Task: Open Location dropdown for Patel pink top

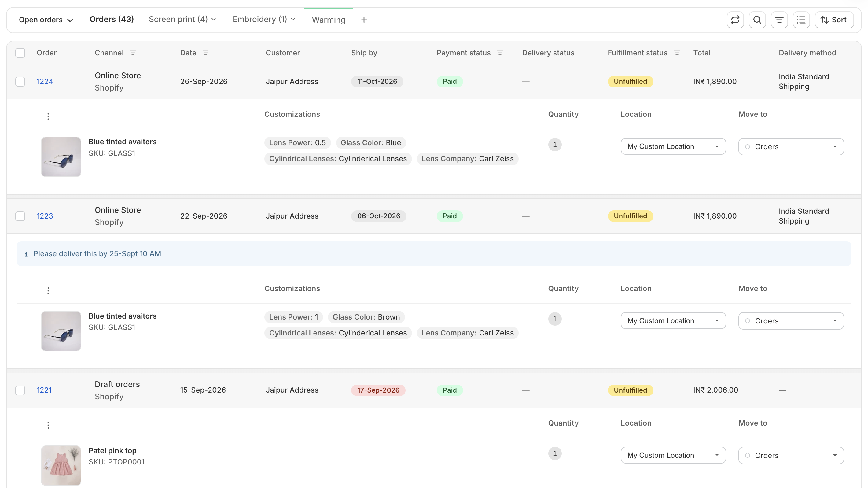Action: 673,455
